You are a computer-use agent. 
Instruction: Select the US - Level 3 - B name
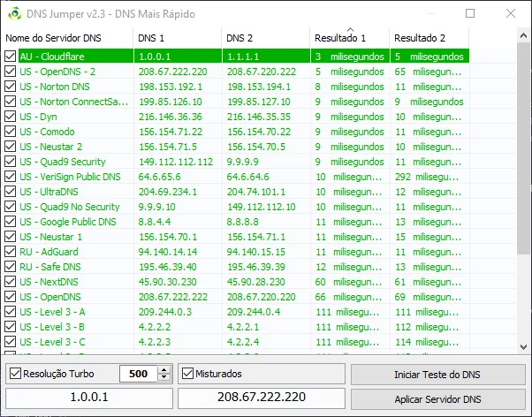click(52, 327)
